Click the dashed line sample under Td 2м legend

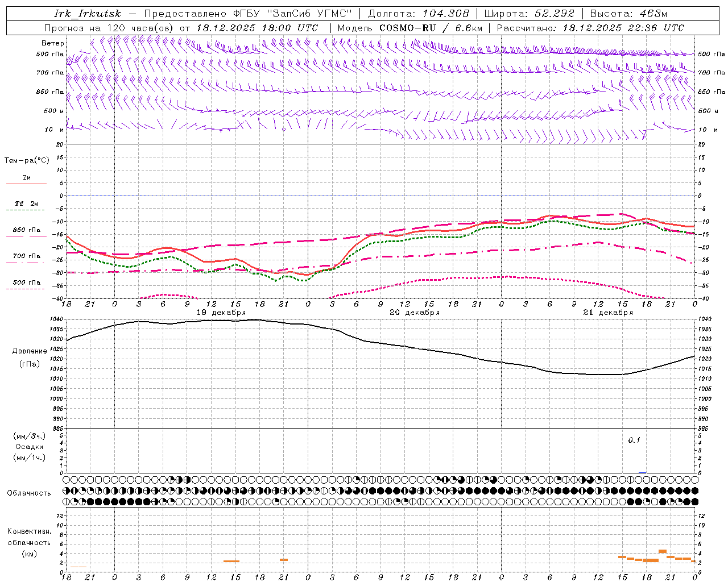(26, 210)
